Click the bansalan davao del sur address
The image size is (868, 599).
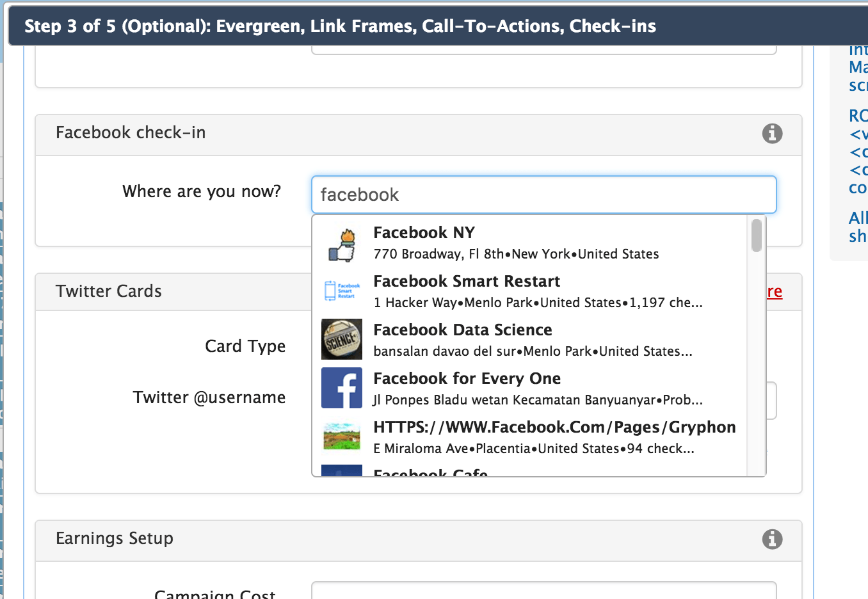(x=533, y=351)
